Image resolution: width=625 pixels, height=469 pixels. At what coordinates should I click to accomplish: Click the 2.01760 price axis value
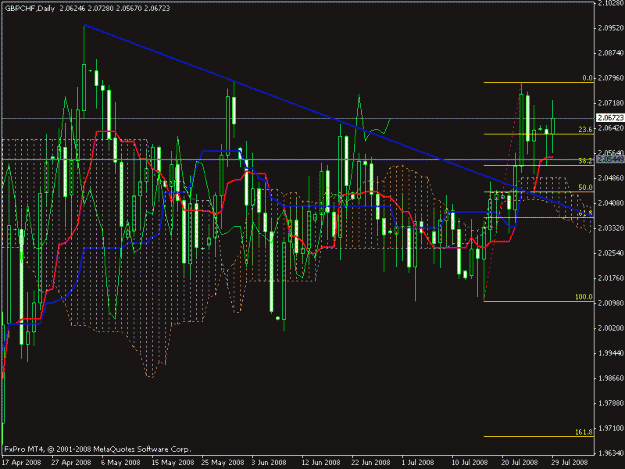tap(611, 278)
